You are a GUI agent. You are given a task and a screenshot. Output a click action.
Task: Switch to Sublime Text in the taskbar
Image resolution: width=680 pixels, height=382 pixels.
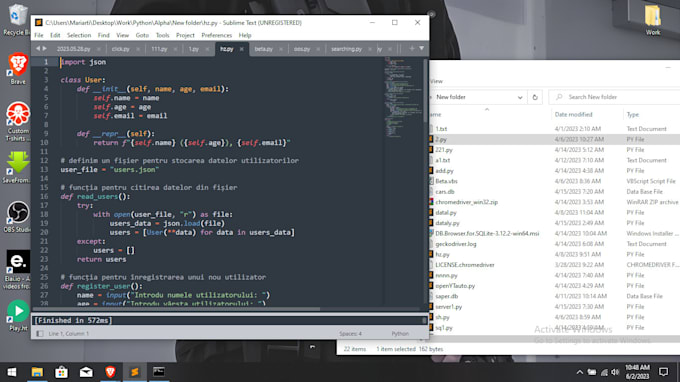coord(134,372)
